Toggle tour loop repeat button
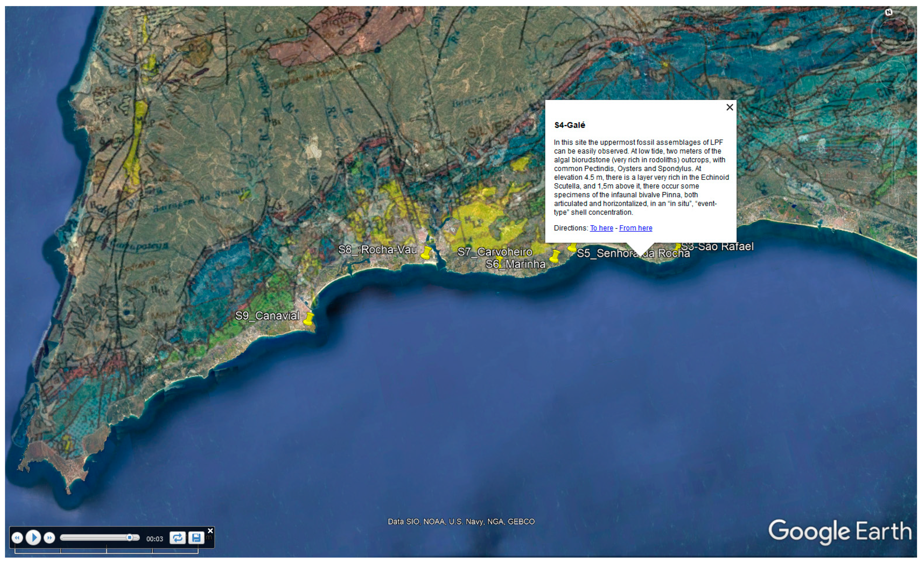The width and height of the screenshot is (924, 565). 177,538
